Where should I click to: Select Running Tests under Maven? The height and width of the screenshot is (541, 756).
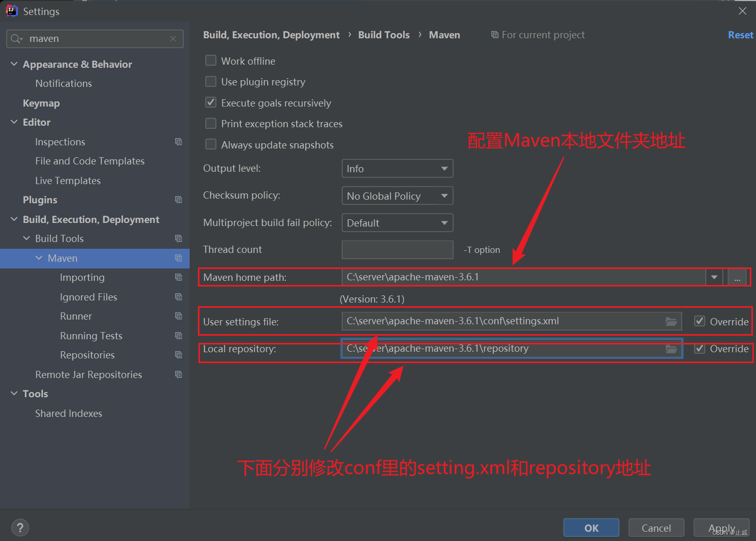pyautogui.click(x=91, y=336)
